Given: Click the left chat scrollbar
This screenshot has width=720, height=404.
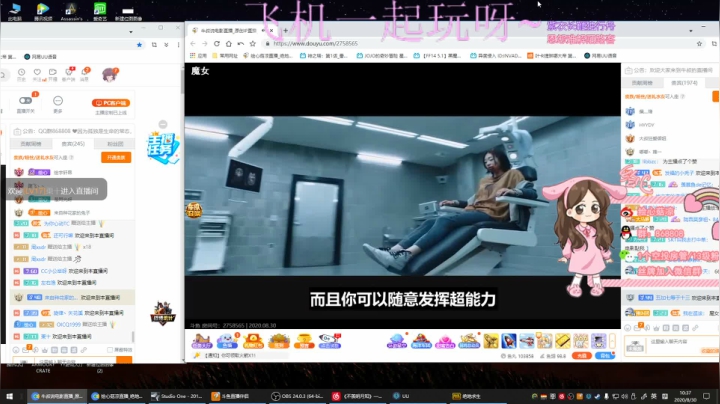Looking at the screenshot, I should point(133,337).
